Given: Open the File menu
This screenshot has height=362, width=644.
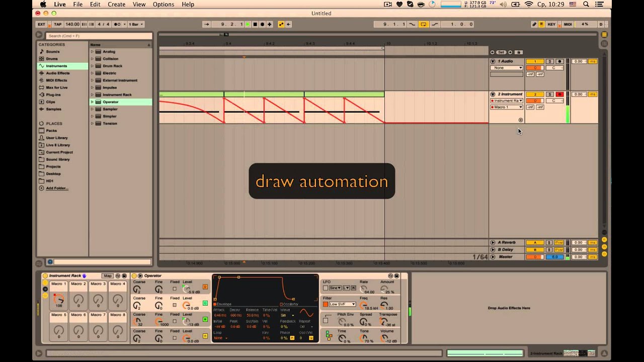Looking at the screenshot, I should [77, 5].
